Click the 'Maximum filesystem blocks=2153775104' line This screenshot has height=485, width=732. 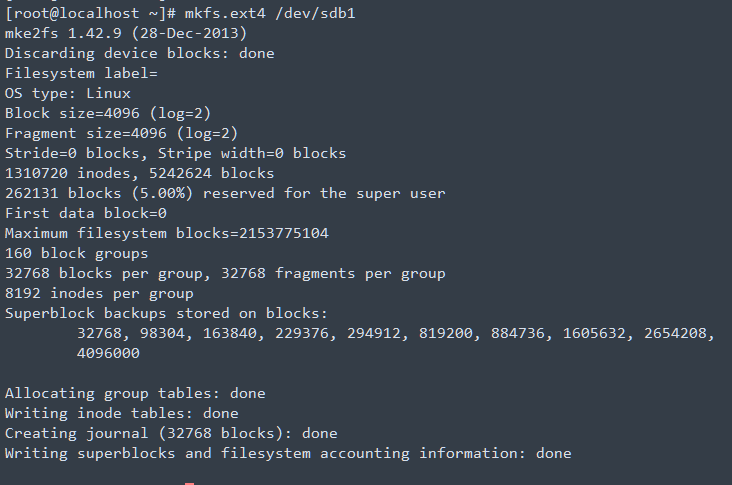(x=166, y=233)
